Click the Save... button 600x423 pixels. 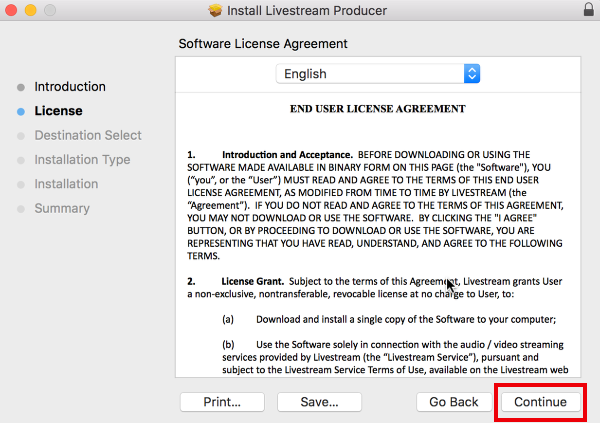pos(319,402)
